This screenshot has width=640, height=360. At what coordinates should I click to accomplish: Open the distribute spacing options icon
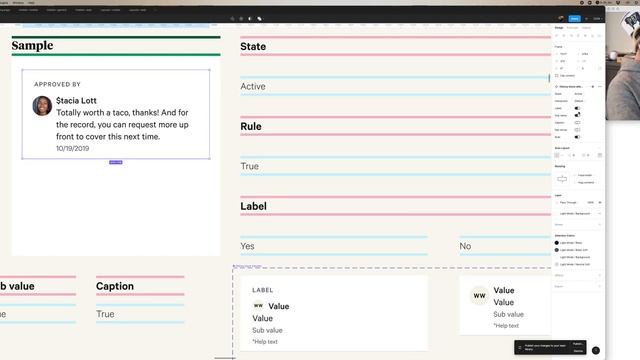pyautogui.click(x=600, y=36)
